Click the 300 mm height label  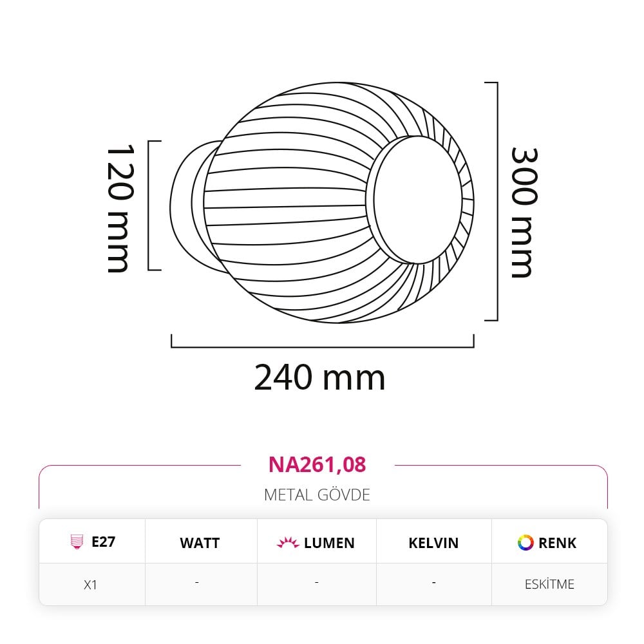click(x=524, y=213)
